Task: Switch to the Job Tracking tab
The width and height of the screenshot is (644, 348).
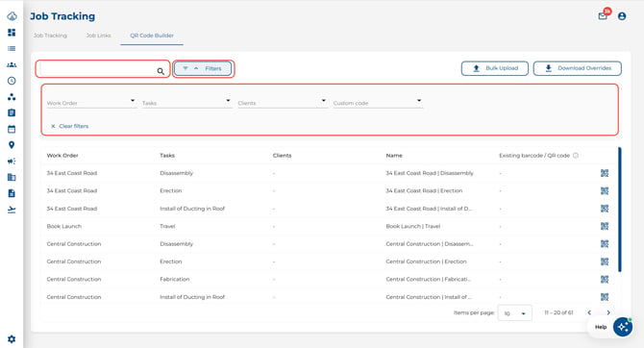Action: click(x=50, y=36)
